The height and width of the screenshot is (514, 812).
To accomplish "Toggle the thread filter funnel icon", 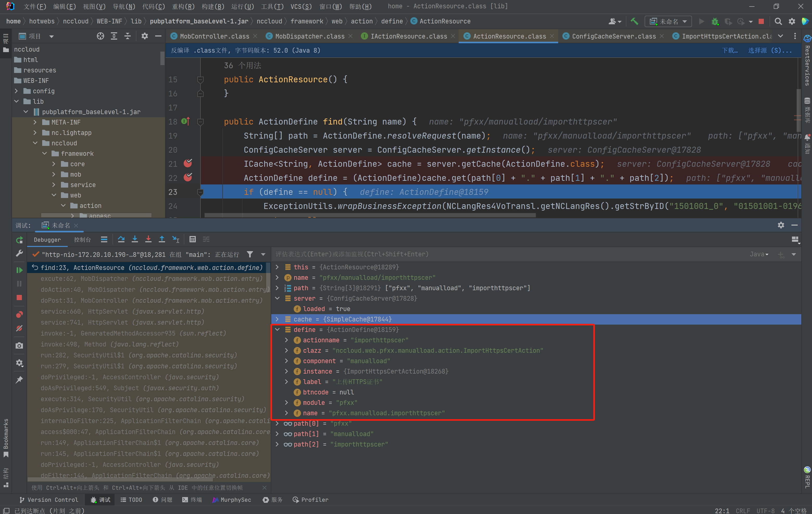I will [x=250, y=255].
